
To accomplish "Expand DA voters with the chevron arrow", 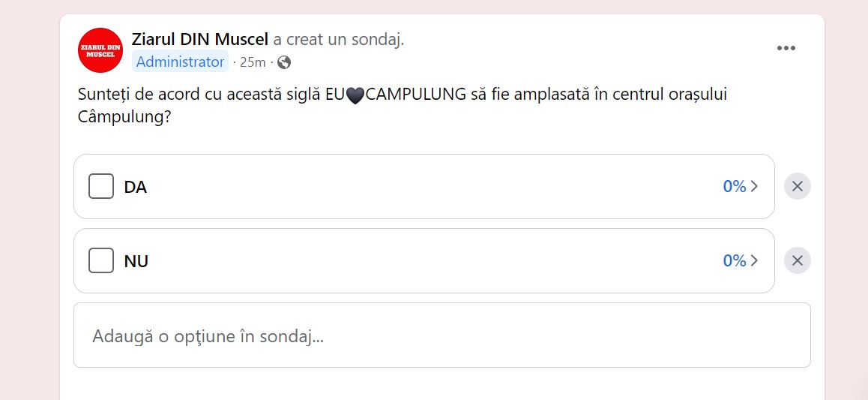I will pos(754,187).
